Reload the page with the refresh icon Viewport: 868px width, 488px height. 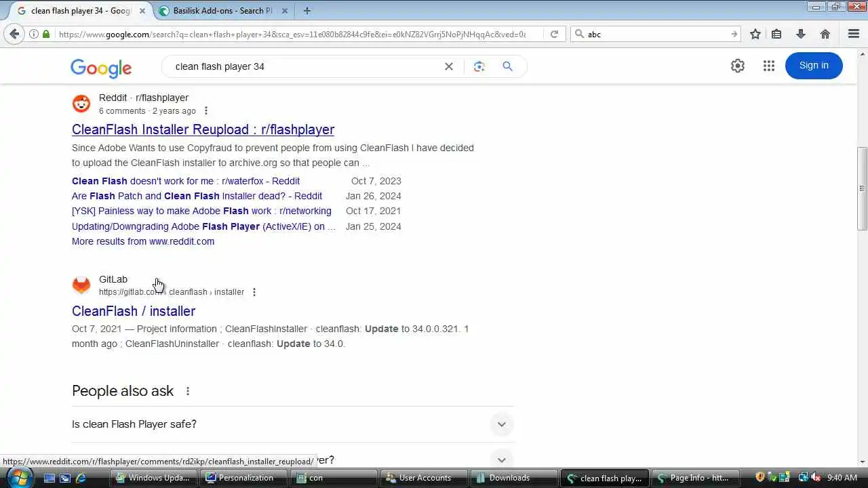pyautogui.click(x=554, y=34)
